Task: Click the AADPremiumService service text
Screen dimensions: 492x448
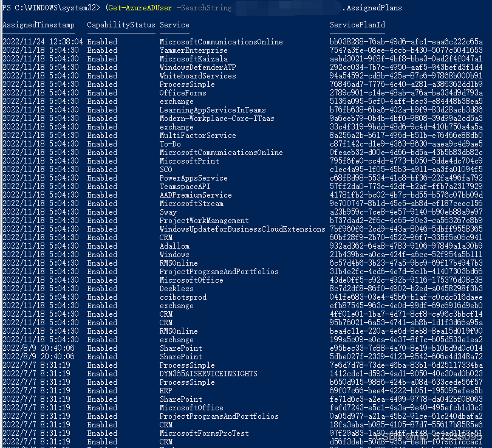Action: tap(196, 195)
